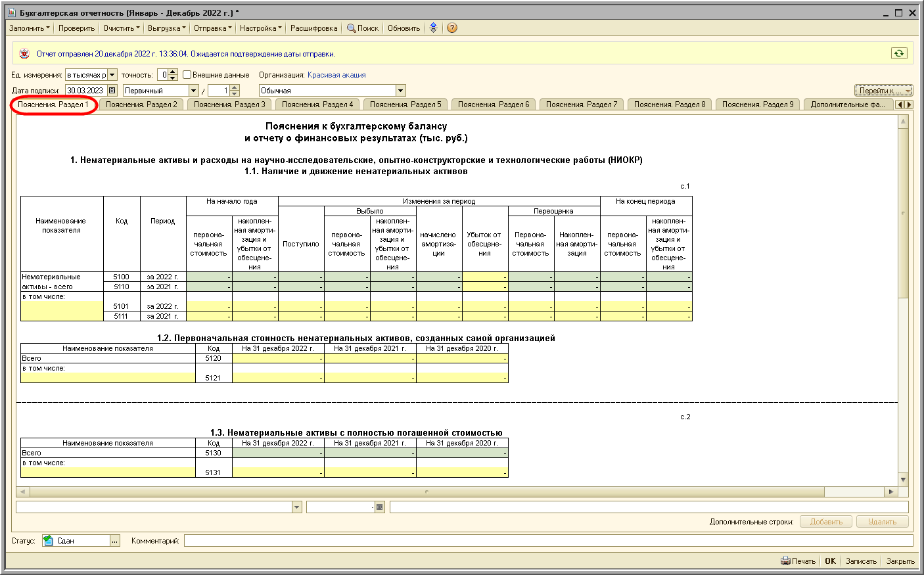Image resolution: width=924 pixels, height=575 pixels.
Task: Increase the correction number stepper
Action: (x=235, y=88)
